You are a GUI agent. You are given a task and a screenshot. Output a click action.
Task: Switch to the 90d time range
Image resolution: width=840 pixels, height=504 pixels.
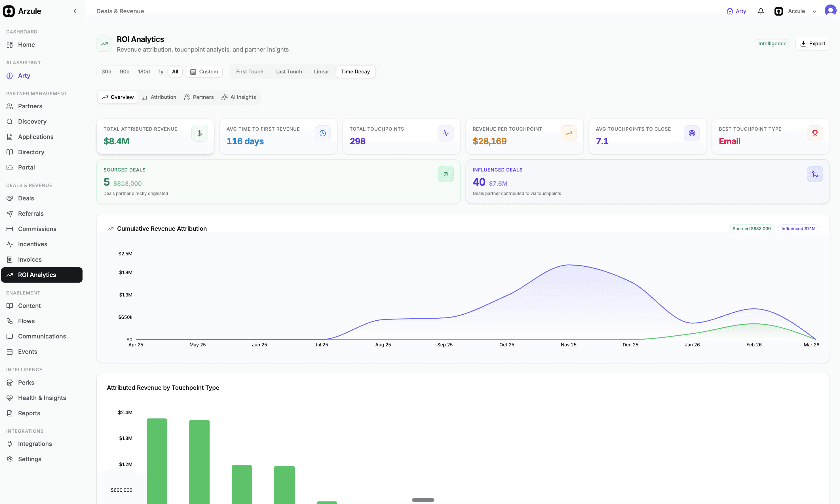125,72
